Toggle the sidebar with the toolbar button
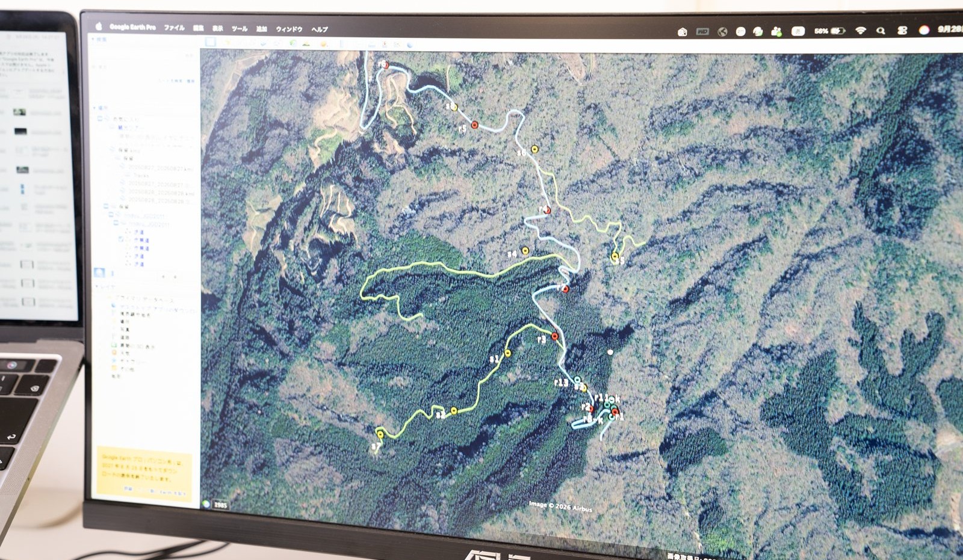963x560 pixels. tap(211, 42)
